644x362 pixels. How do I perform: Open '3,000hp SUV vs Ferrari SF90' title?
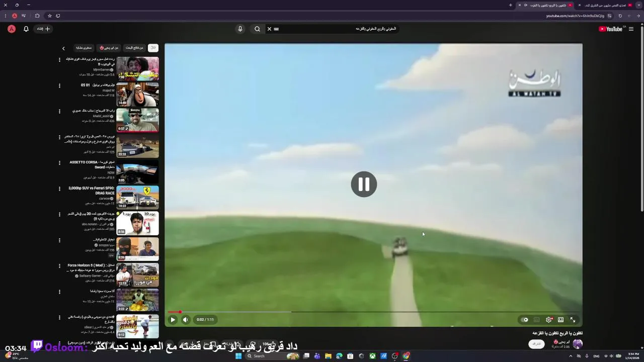pos(92,191)
